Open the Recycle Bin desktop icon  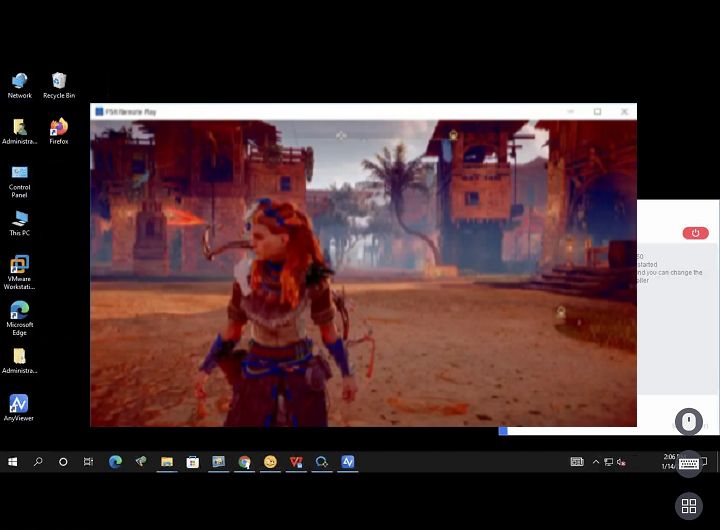coord(59,85)
